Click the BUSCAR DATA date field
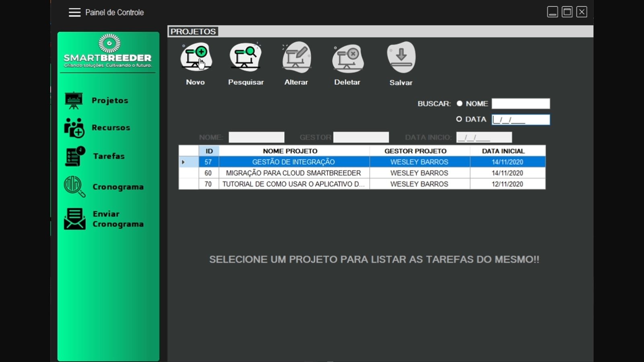 point(520,119)
